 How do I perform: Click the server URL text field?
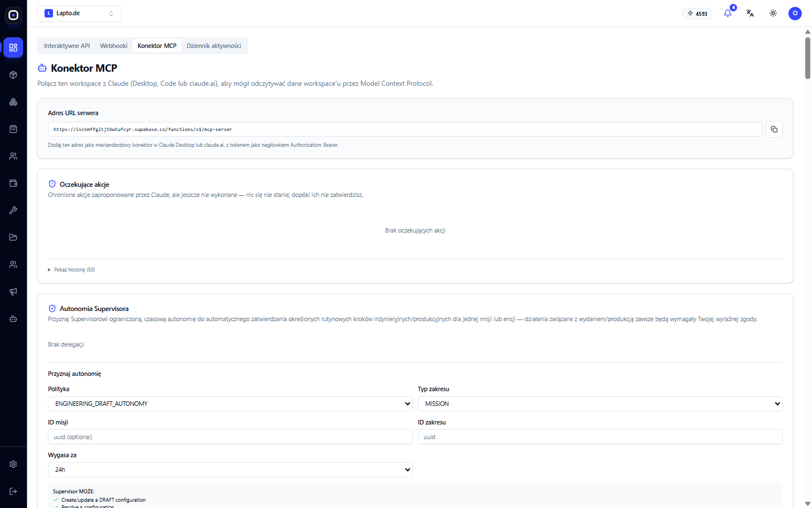coord(405,129)
